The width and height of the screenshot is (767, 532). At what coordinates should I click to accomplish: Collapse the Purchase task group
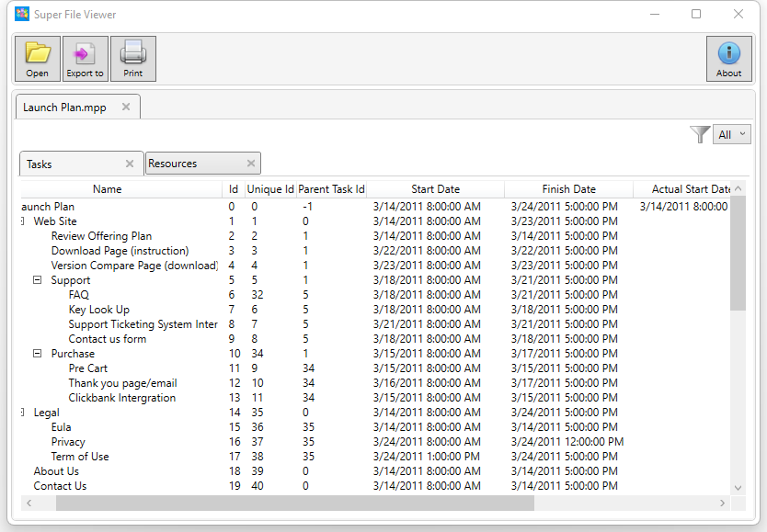pyautogui.click(x=37, y=353)
